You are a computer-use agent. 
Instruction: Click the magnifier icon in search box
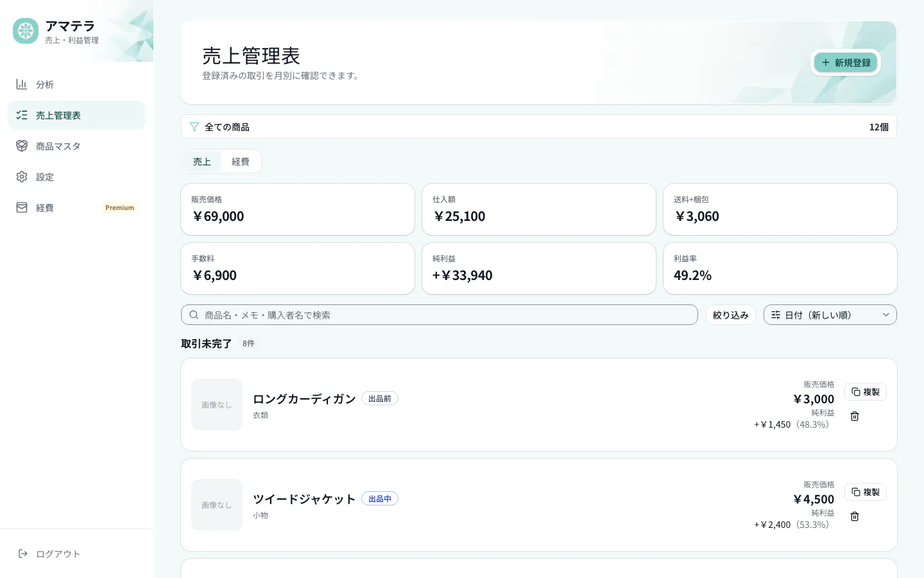click(x=194, y=315)
